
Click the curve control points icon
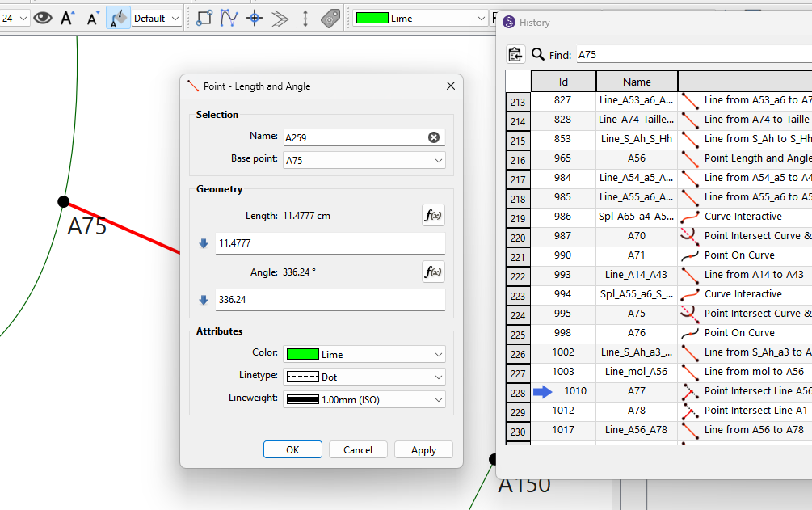pyautogui.click(x=229, y=18)
